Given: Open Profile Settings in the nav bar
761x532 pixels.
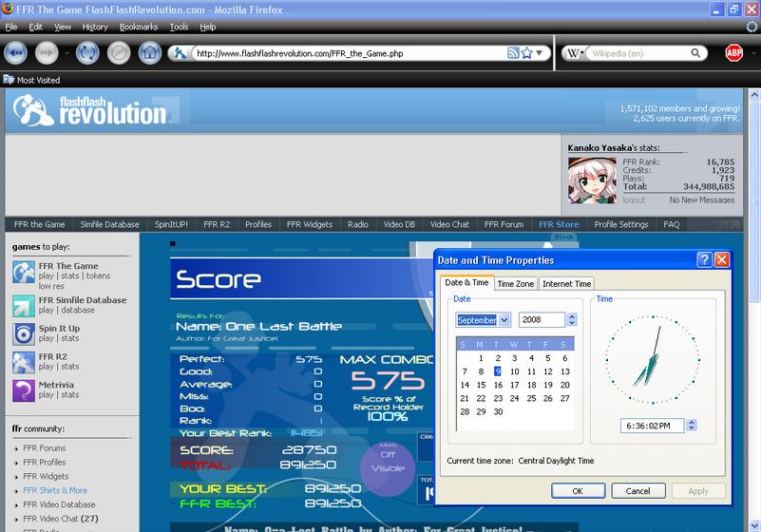Looking at the screenshot, I should (x=621, y=224).
